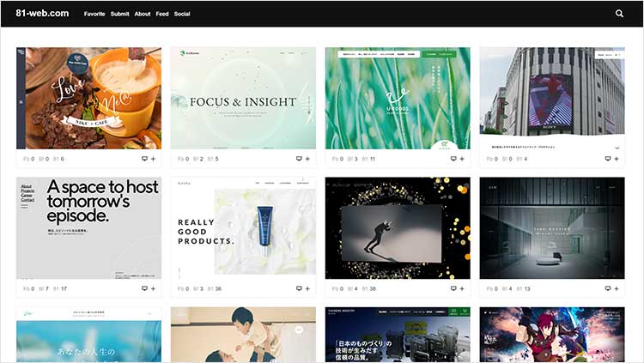Image resolution: width=644 pixels, height=363 pixels.
Task: Click '81 38' count under black gold dancer card
Action: click(x=369, y=289)
